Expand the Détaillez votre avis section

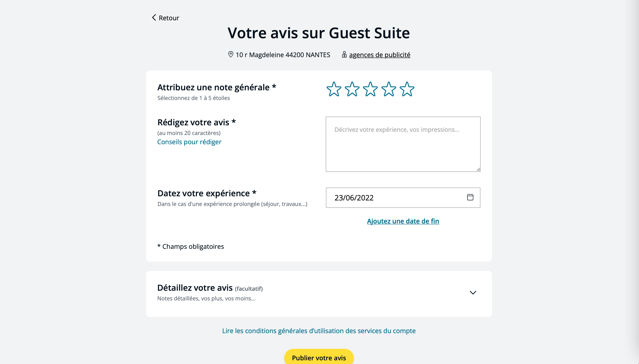point(473,293)
